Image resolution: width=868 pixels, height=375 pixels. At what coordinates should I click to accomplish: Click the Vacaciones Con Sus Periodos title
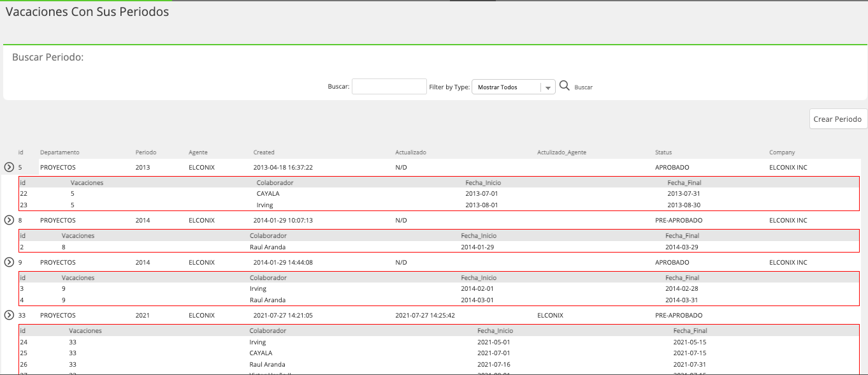(x=87, y=11)
